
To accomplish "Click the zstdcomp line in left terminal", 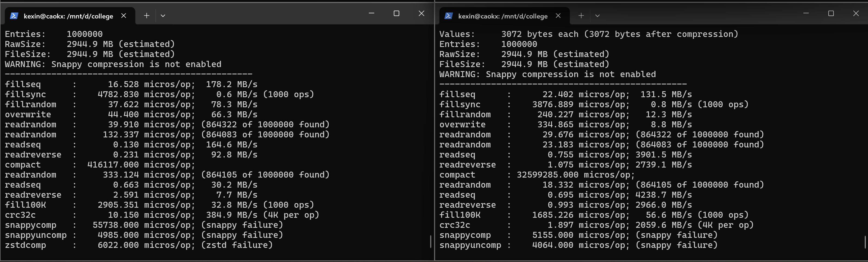I will [139, 245].
